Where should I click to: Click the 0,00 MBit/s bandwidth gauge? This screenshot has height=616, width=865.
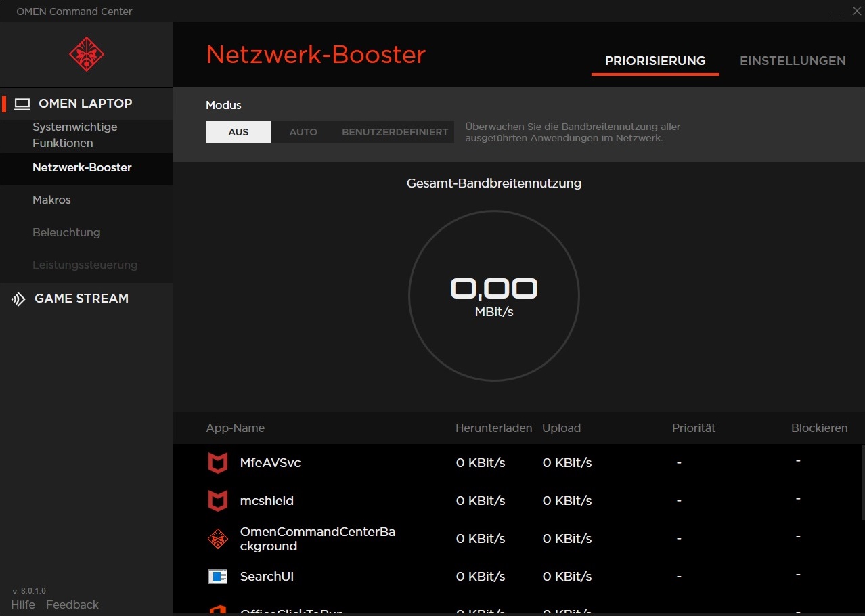pos(494,296)
